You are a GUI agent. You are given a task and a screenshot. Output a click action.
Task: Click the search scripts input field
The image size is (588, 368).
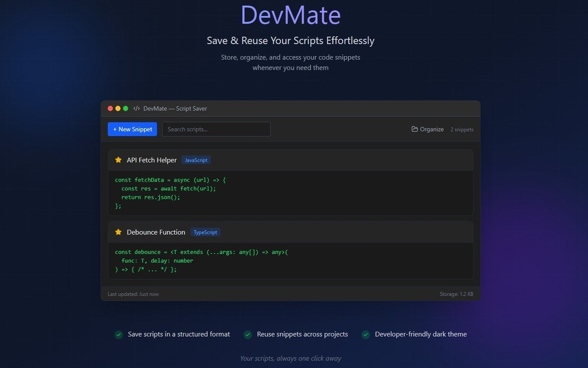[x=216, y=129]
